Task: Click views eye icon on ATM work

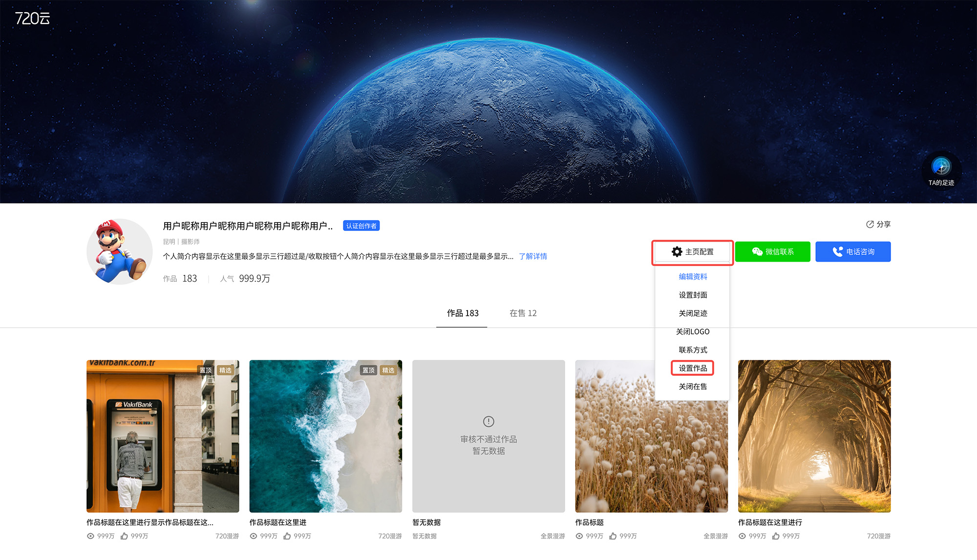Action: coord(90,536)
